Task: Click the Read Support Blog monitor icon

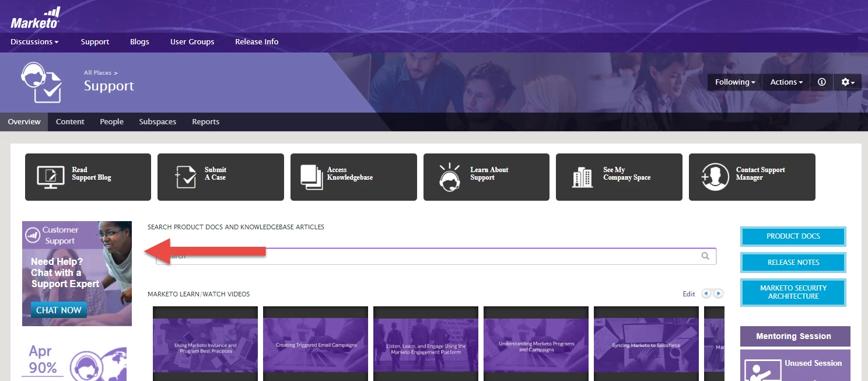Action: coord(50,177)
